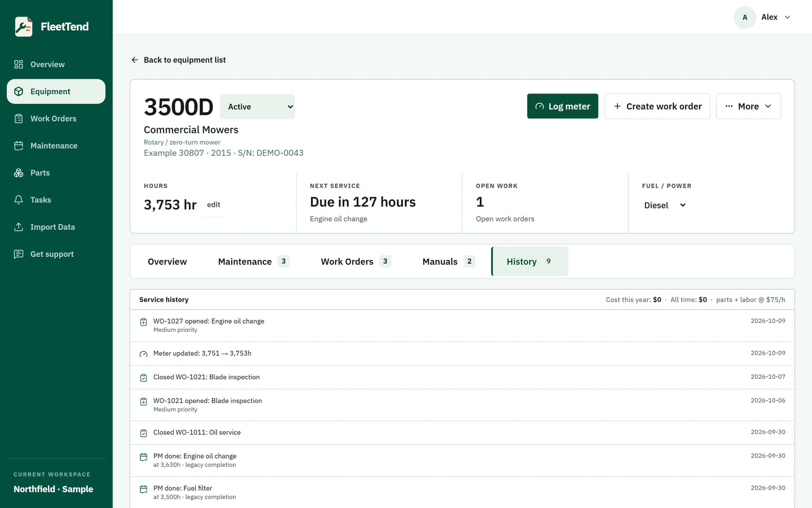The width and height of the screenshot is (812, 508).
Task: Click Create work order button
Action: pyautogui.click(x=657, y=106)
